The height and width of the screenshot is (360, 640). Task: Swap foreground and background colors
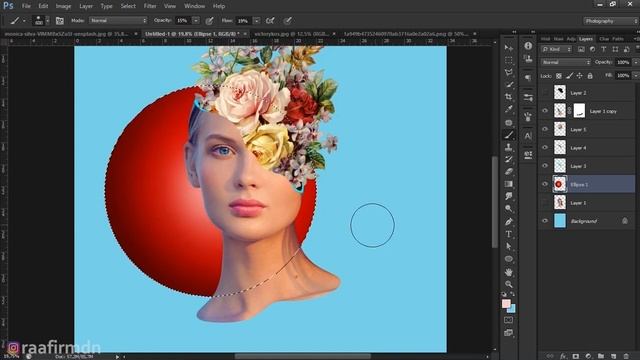(513, 294)
